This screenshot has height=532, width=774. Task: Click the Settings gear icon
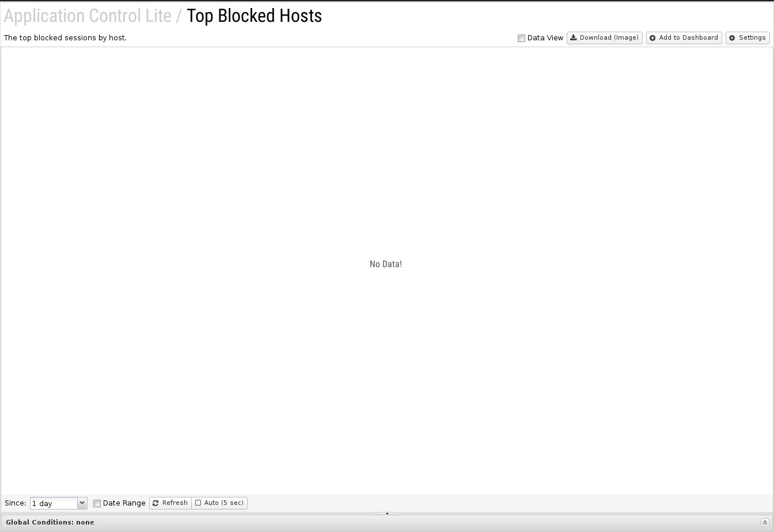(x=733, y=38)
